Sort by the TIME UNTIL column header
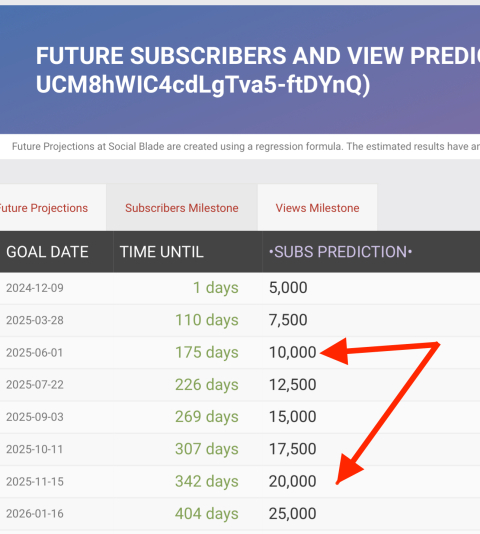The height and width of the screenshot is (534, 480). click(x=161, y=252)
